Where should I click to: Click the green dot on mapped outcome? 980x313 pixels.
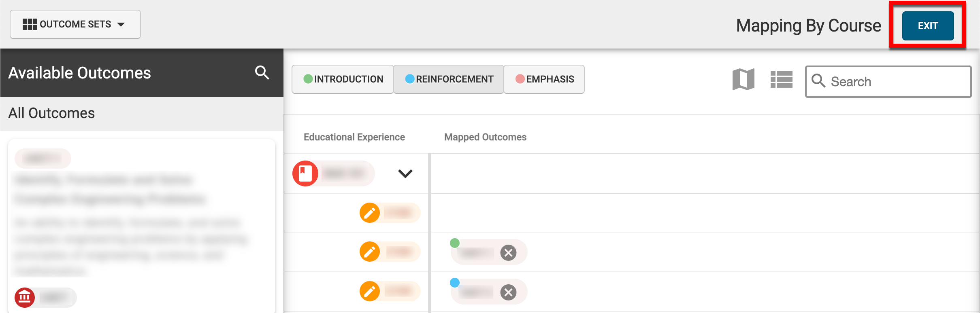tap(455, 243)
